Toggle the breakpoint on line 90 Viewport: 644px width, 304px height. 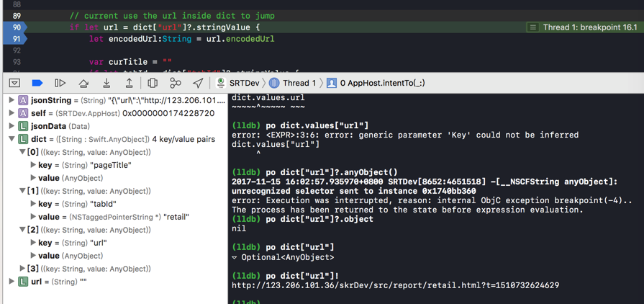pyautogui.click(x=14, y=27)
